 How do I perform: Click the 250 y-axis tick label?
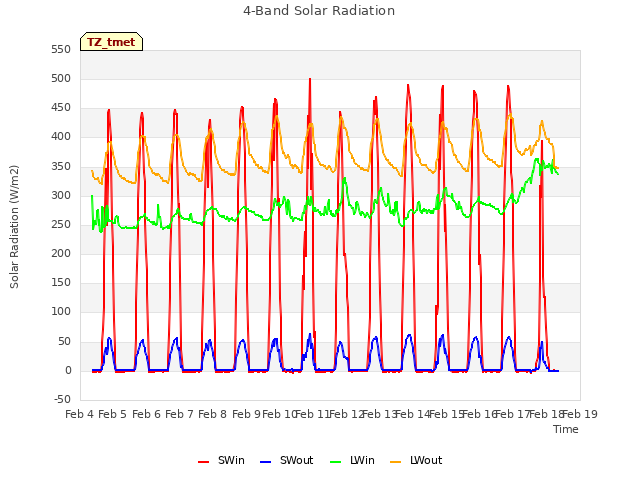click(x=61, y=224)
